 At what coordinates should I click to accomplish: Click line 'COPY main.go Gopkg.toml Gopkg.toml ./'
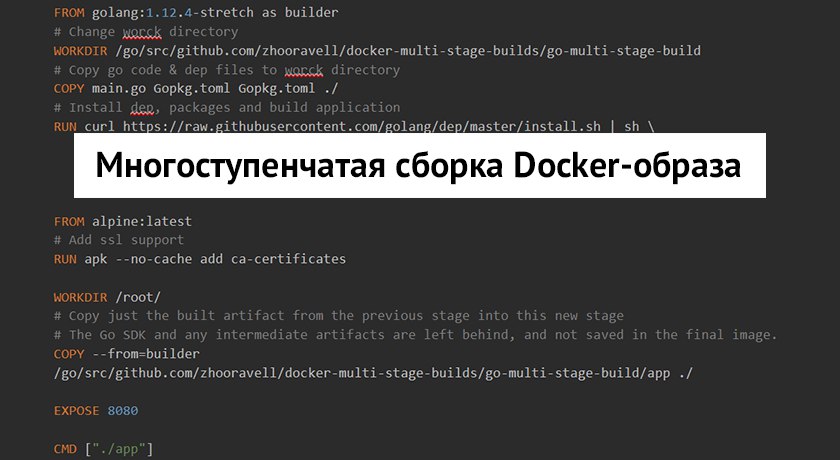click(196, 88)
